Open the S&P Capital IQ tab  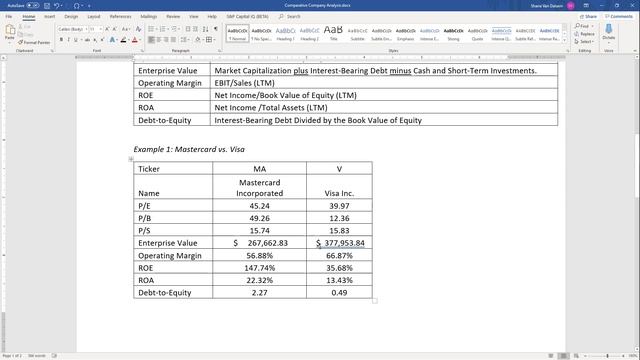pos(247,16)
